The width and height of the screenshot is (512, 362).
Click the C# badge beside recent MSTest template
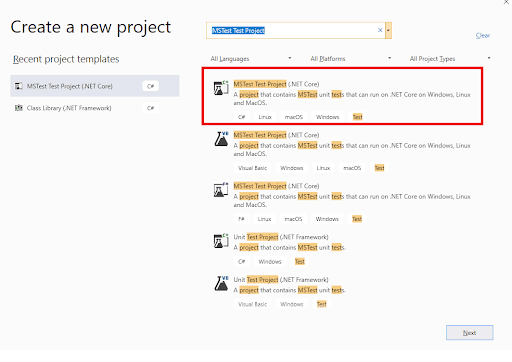150,86
